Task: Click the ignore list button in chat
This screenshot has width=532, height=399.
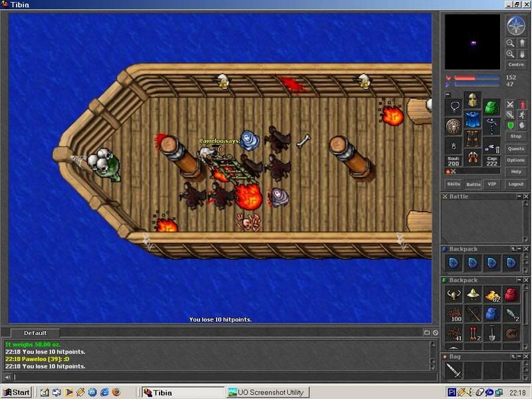Action: pos(436,333)
